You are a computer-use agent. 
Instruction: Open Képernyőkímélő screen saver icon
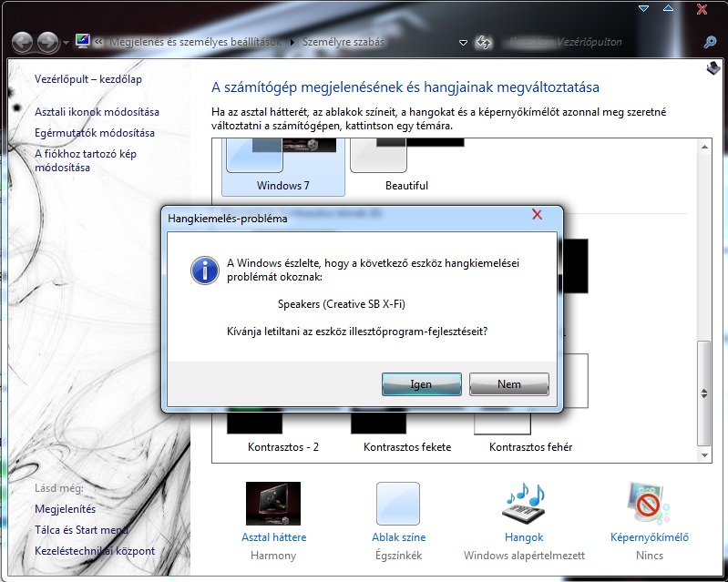[x=649, y=504]
